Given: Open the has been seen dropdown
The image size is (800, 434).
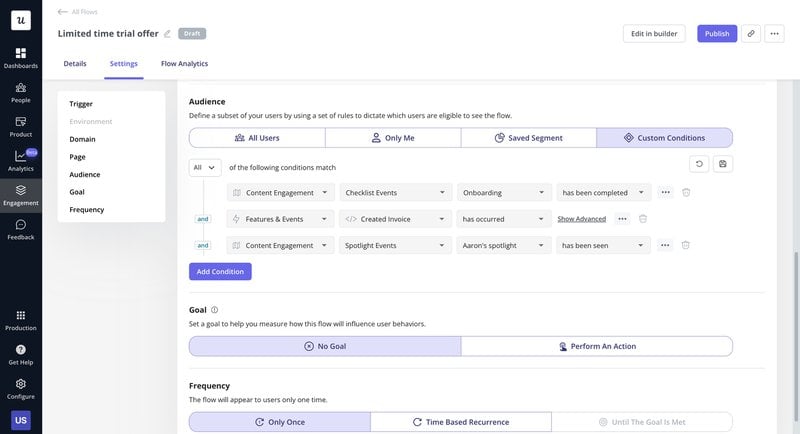Looking at the screenshot, I should pyautogui.click(x=604, y=245).
